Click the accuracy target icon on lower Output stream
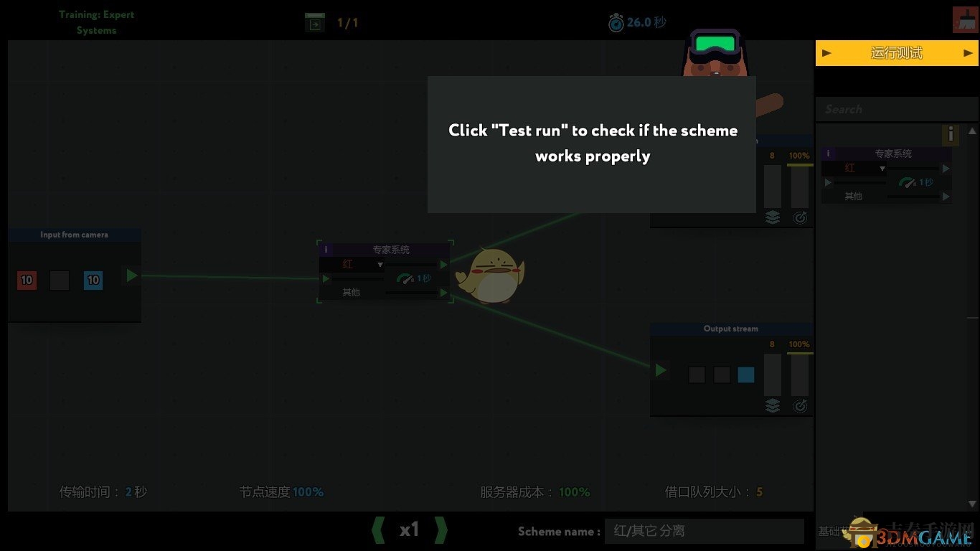This screenshot has width=980, height=551. [x=799, y=406]
